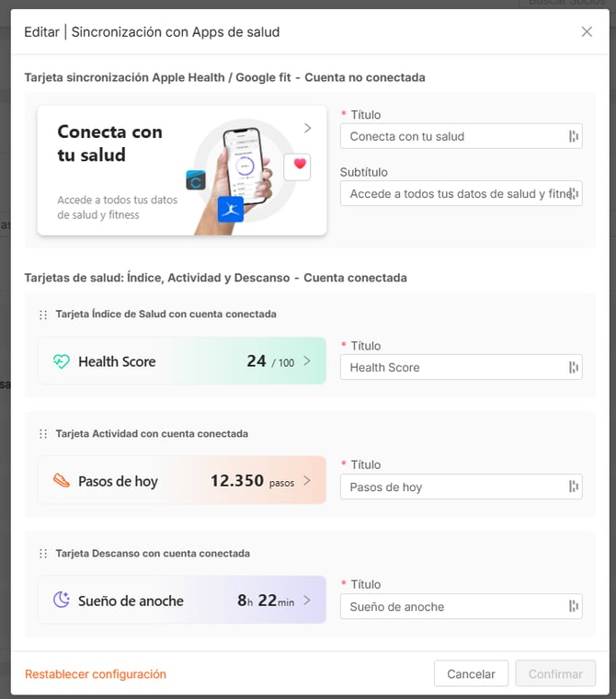Click the translation icon in Health Score field
Viewport: 616px width, 699px height.
[x=573, y=367]
